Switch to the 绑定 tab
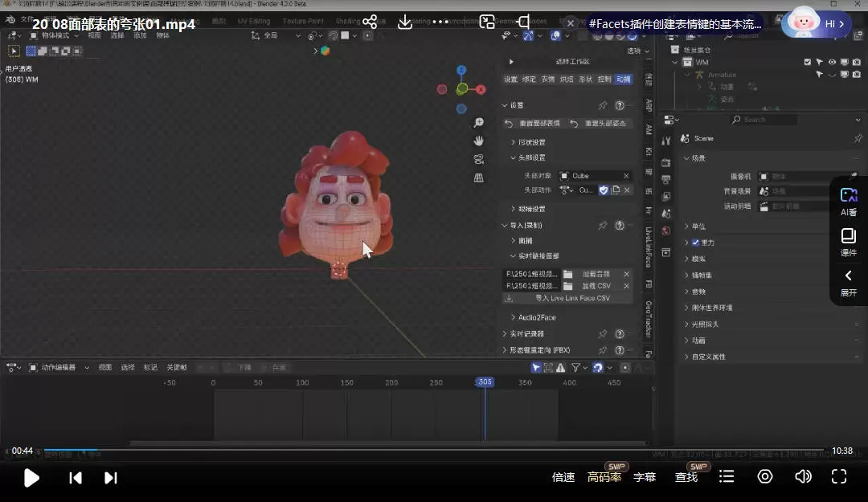Image resolution: width=868 pixels, height=502 pixels. click(x=529, y=80)
